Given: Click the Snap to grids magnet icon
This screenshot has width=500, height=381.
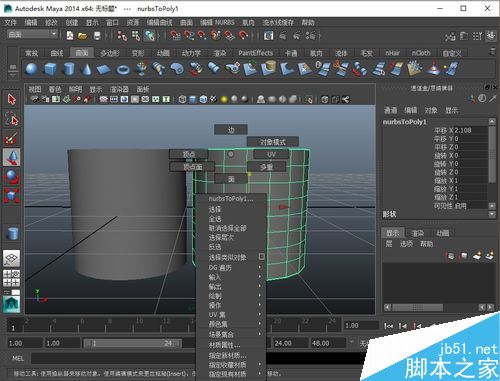Looking at the screenshot, I should pos(175,35).
